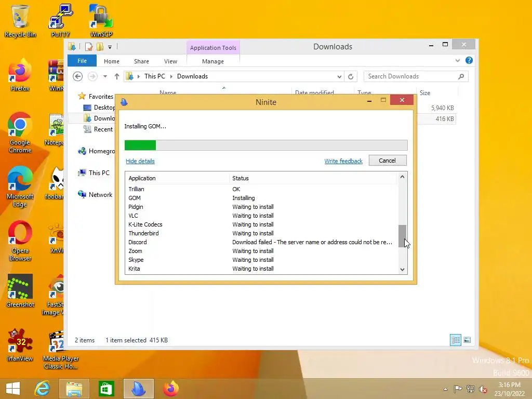Select the Application Tools contextual tab
Image resolution: width=532 pixels, height=399 pixels.
(213, 47)
